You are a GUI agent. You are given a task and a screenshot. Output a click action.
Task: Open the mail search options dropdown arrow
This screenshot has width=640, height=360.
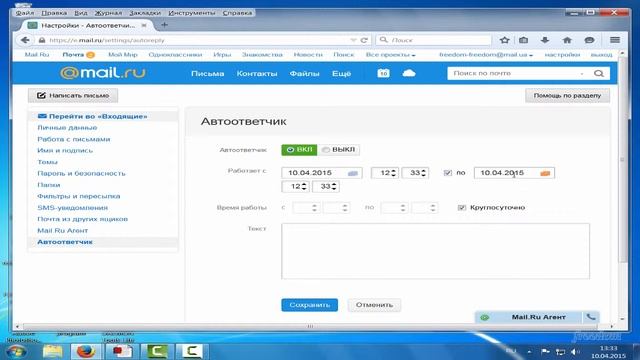pyautogui.click(x=582, y=74)
